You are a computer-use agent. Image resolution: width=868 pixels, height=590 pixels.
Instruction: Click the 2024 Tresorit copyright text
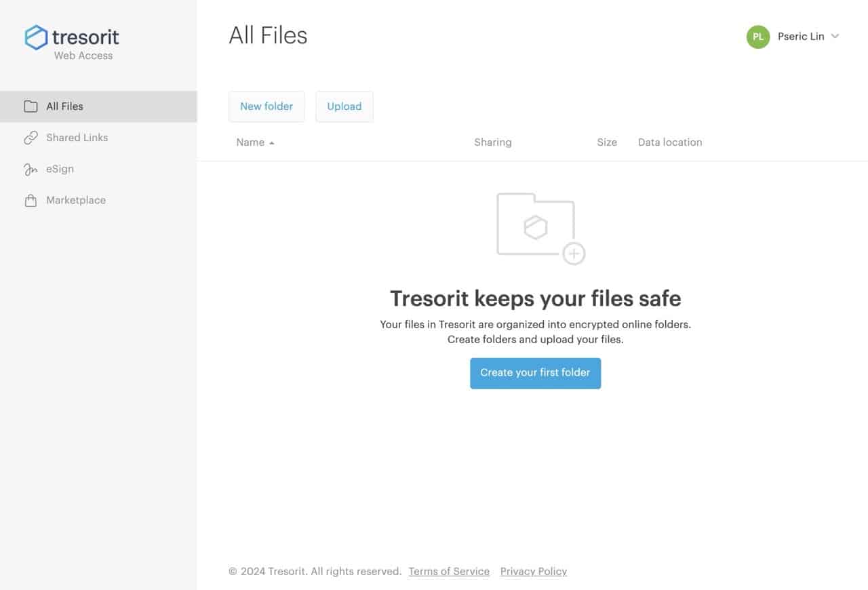click(315, 572)
